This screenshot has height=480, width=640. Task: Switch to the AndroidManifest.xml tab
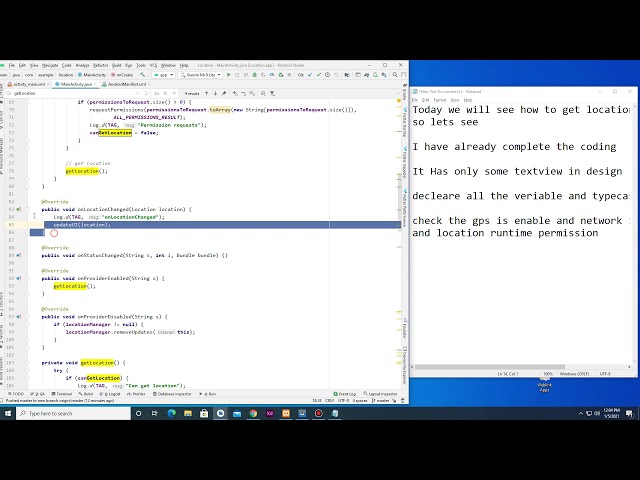pyautogui.click(x=127, y=84)
